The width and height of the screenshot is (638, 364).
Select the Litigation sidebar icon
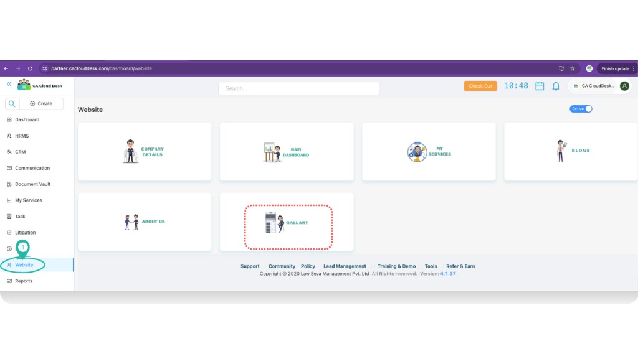tap(11, 232)
